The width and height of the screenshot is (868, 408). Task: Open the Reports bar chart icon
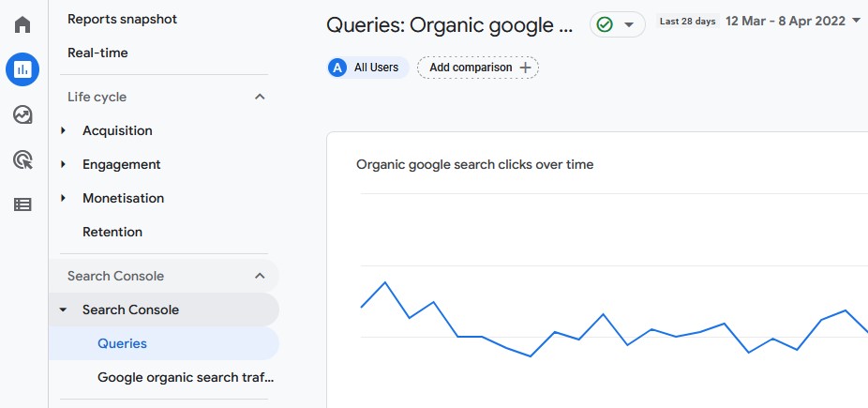22,69
